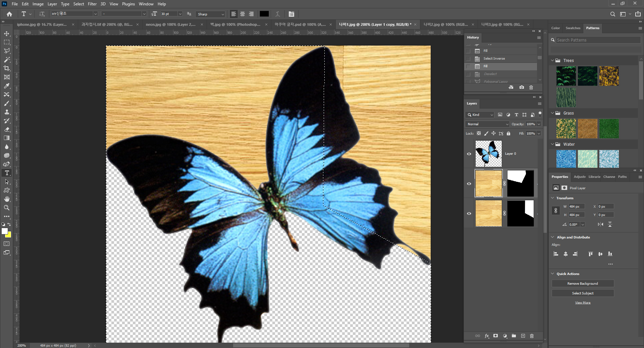Select the Clone Stamp tool

(7, 112)
